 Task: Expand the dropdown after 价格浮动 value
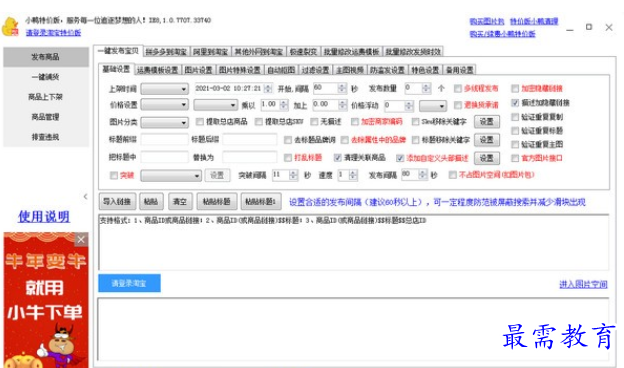pyautogui.click(x=433, y=106)
